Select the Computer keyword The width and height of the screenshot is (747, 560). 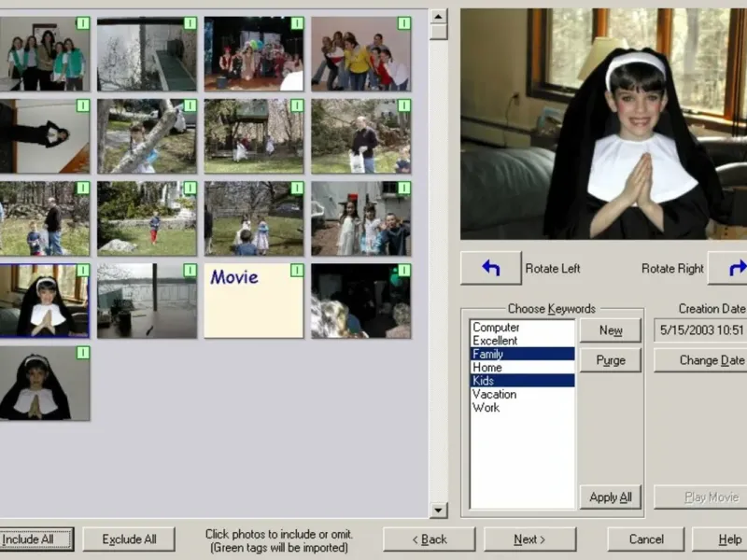click(x=496, y=328)
